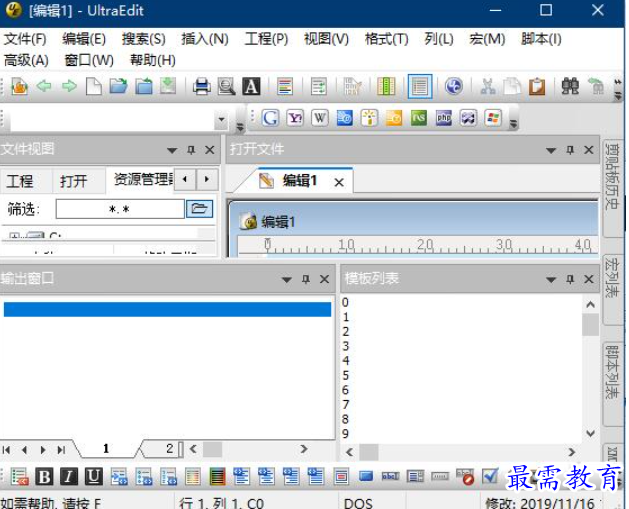Screen dimensions: 629x509
Task: Click the tab scroll right arrow
Action: pos(207,179)
